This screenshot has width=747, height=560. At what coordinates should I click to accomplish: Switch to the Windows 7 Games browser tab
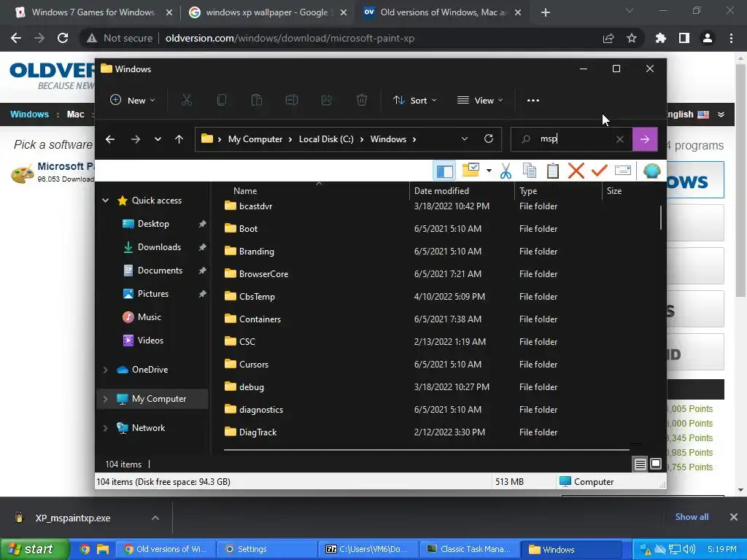coord(93,12)
